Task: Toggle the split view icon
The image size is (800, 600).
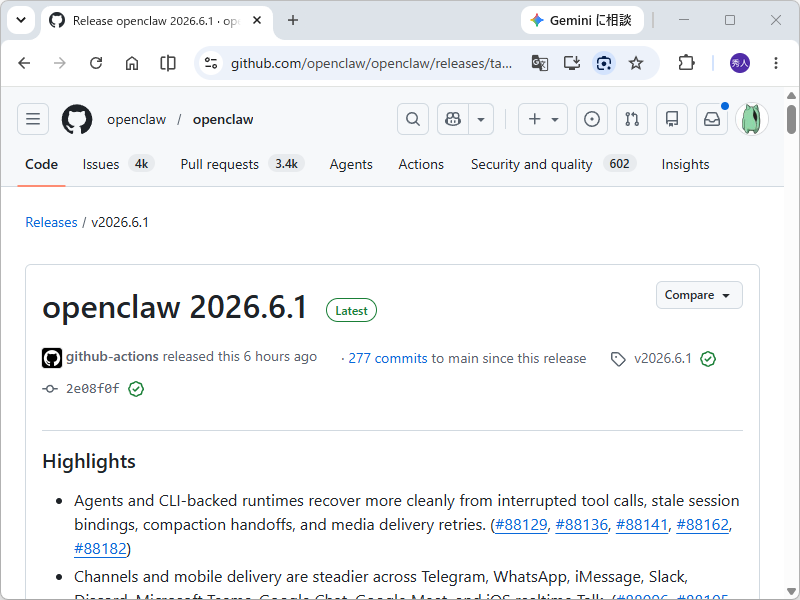Action: (167, 63)
